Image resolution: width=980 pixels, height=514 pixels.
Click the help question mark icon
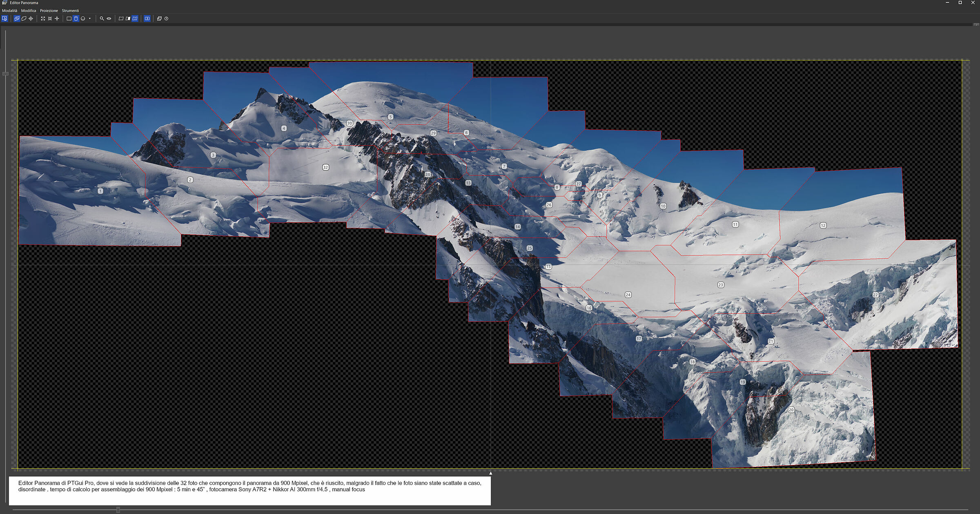[x=167, y=18]
